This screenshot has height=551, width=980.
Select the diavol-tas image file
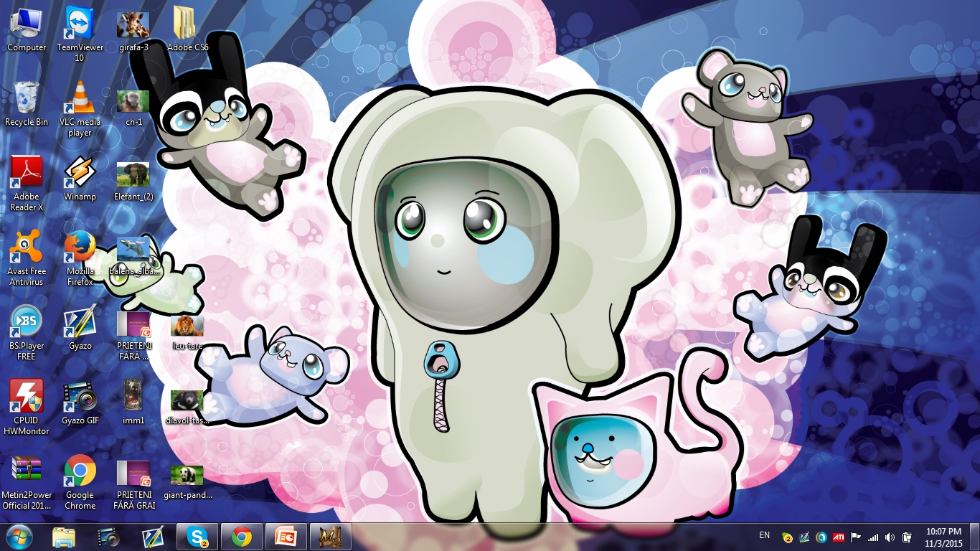(187, 408)
